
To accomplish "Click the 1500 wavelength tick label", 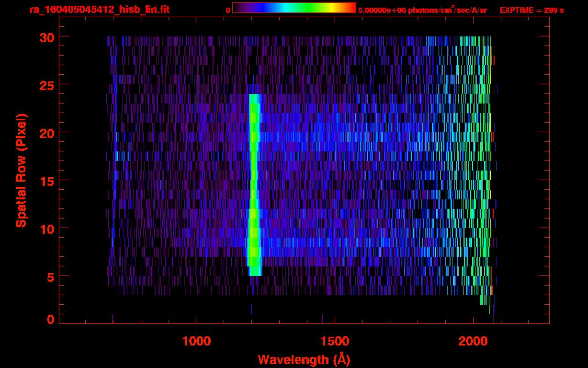I will click(335, 341).
